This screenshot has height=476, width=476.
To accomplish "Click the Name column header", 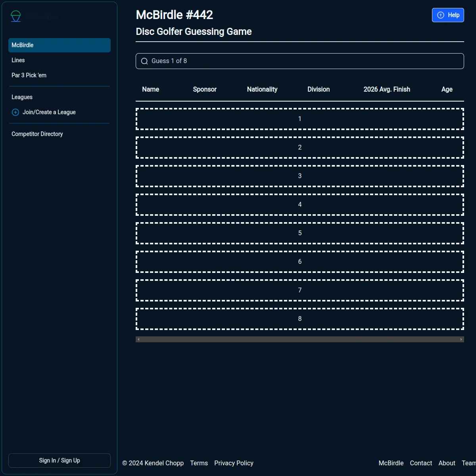I will pos(151,89).
